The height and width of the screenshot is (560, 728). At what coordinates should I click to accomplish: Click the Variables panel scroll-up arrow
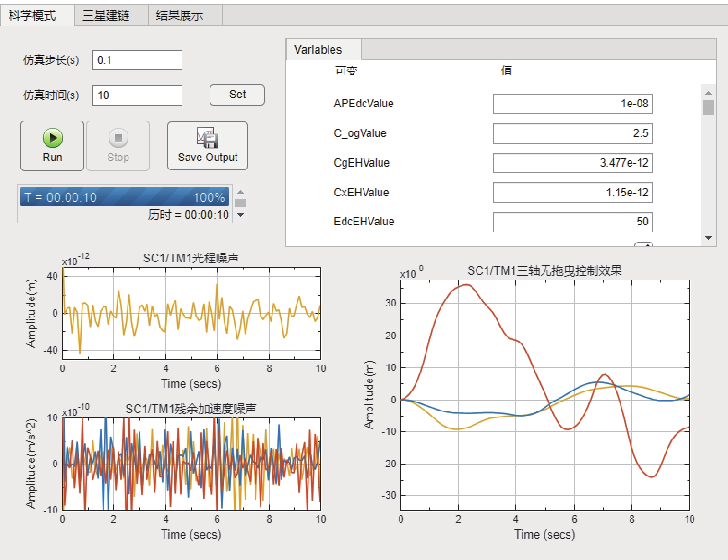(709, 93)
